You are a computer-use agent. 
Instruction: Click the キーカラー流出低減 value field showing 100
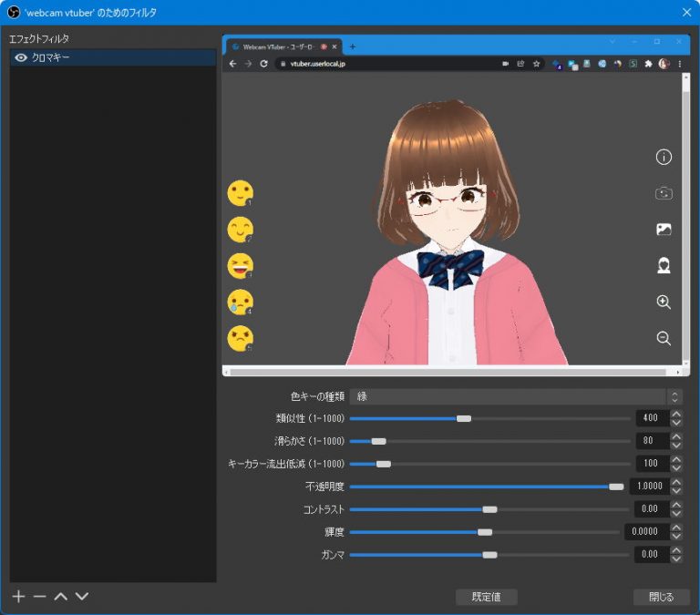(x=653, y=464)
